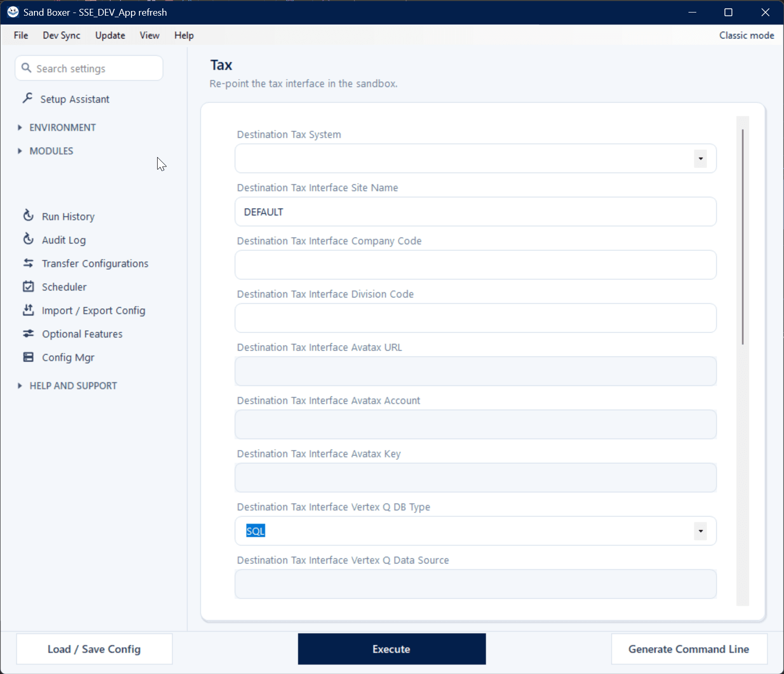Click the Avatax Key field

tap(476, 478)
